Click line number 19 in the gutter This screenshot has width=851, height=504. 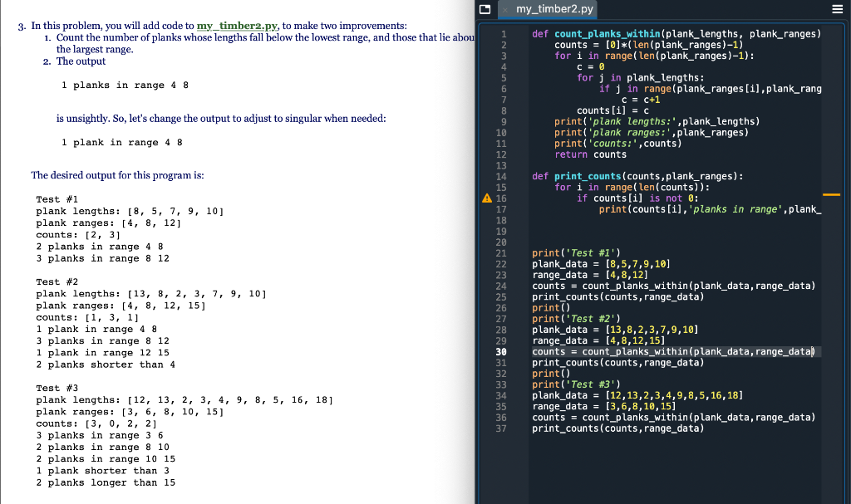(501, 231)
